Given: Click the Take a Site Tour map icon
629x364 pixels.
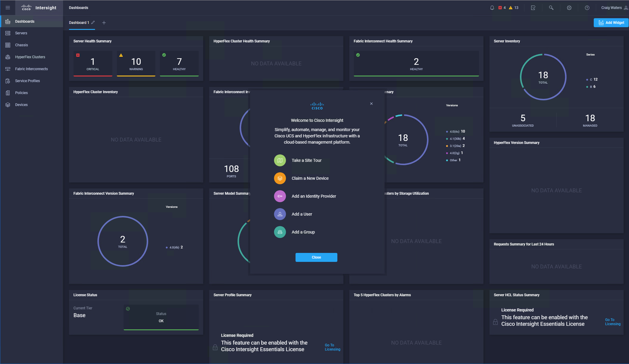Looking at the screenshot, I should 280,160.
